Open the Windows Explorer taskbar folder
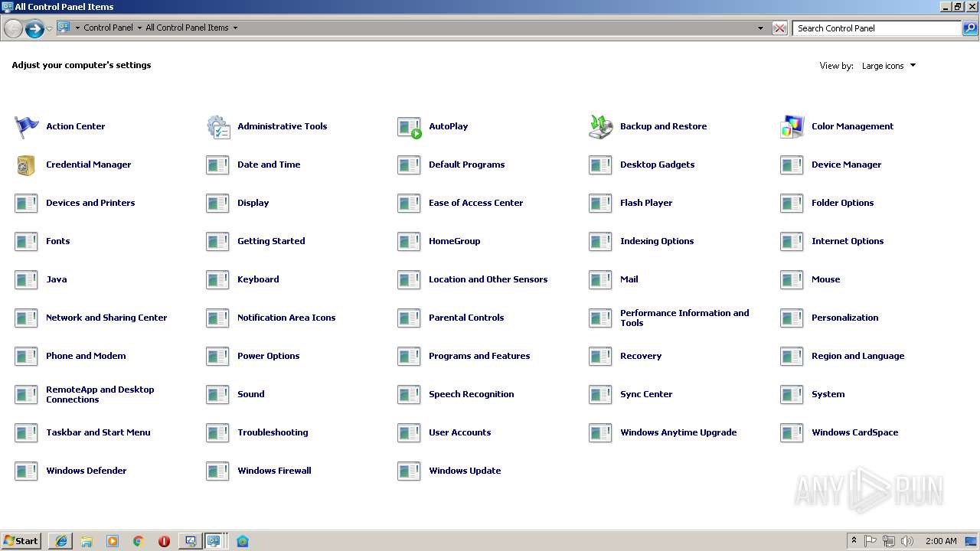Viewport: 980px width, 551px height. 87,541
